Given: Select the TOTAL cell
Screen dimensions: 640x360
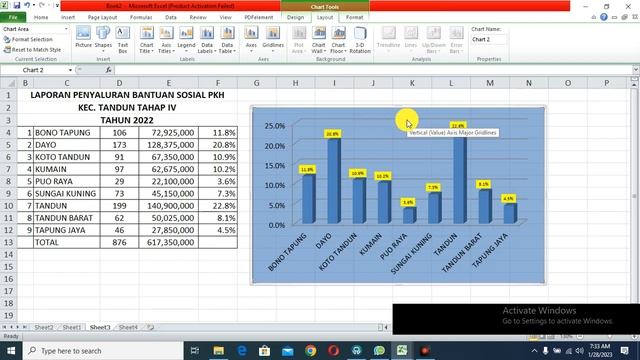Looking at the screenshot, I should 67,242.
